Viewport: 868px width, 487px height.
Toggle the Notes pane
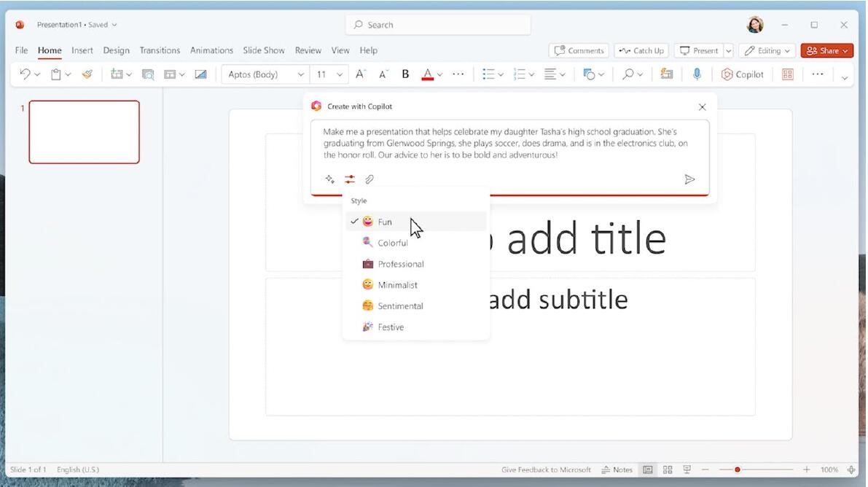click(617, 470)
